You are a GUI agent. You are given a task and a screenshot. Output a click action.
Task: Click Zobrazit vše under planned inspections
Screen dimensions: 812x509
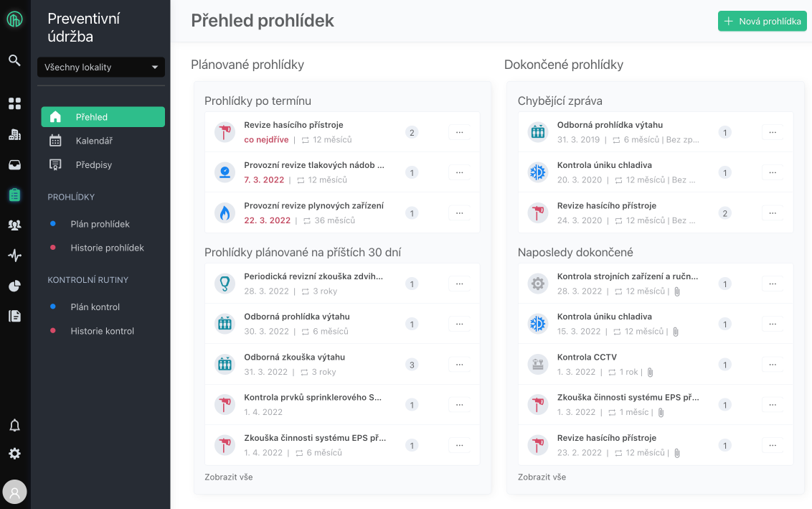228,477
